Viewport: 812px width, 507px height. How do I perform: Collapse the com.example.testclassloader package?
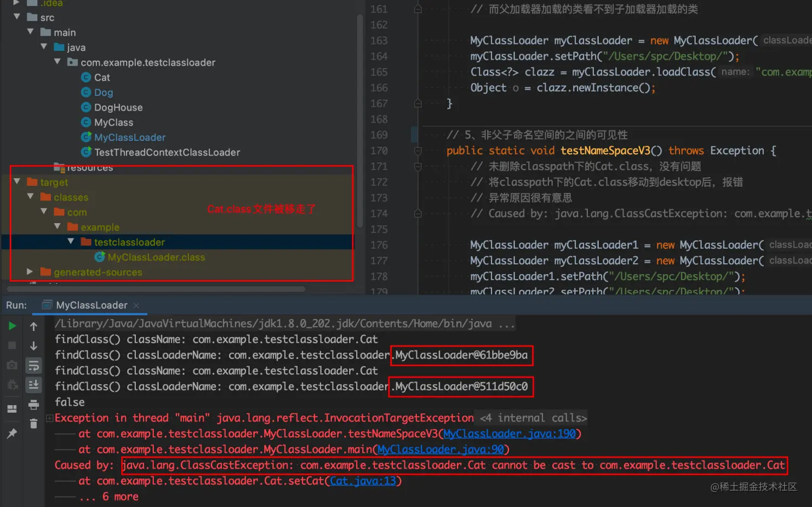[58, 62]
